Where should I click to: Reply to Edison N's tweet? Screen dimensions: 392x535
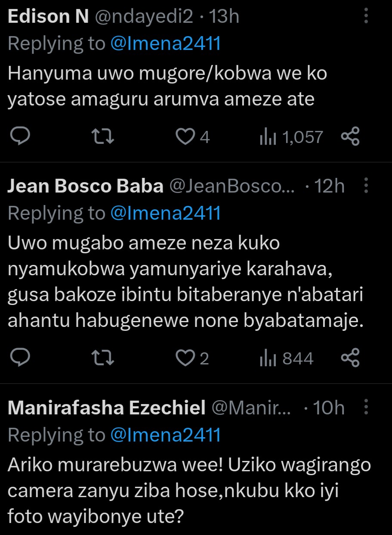point(20,137)
